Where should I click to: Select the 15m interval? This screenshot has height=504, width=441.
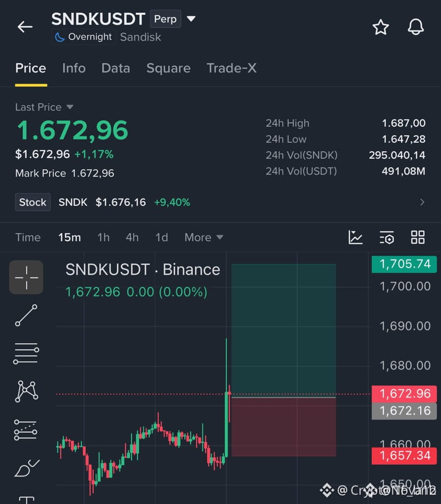click(x=69, y=237)
